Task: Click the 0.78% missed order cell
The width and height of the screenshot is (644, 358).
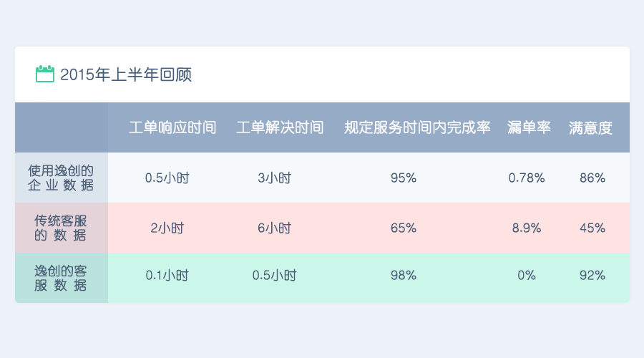Action: tap(527, 178)
